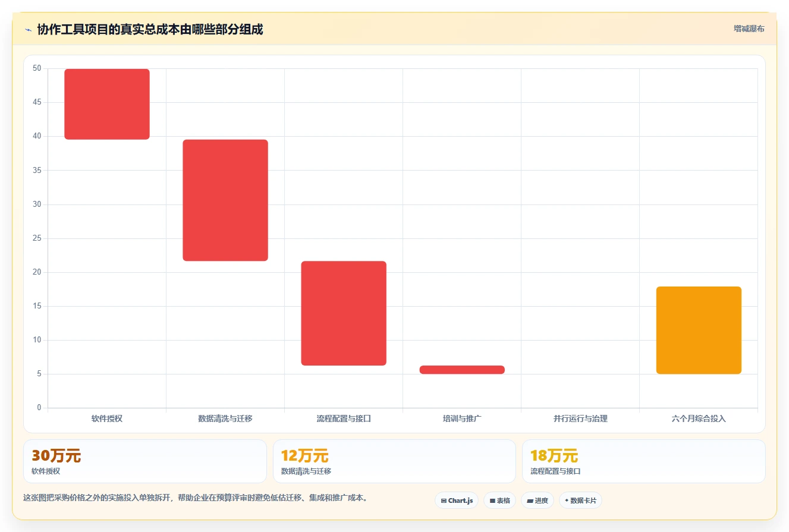Click the footer description starting 这张图把采购价格
This screenshot has height=532, width=789.
(x=195, y=498)
